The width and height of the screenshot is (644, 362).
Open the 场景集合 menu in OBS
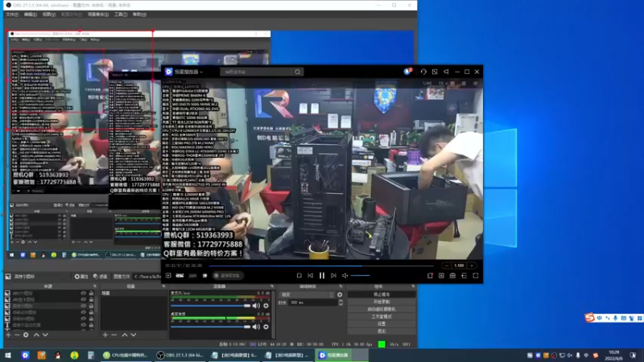tap(98, 14)
